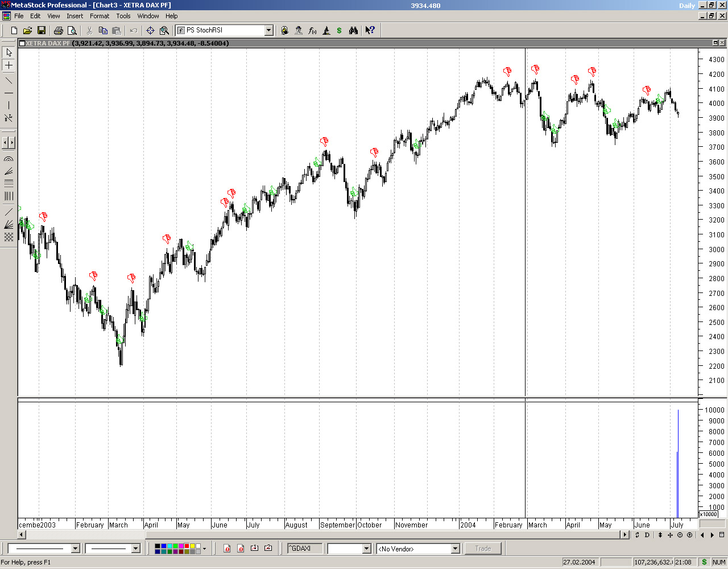The height and width of the screenshot is (569, 728).
Task: Click the status bar green dollar icon
Action: coord(704,562)
